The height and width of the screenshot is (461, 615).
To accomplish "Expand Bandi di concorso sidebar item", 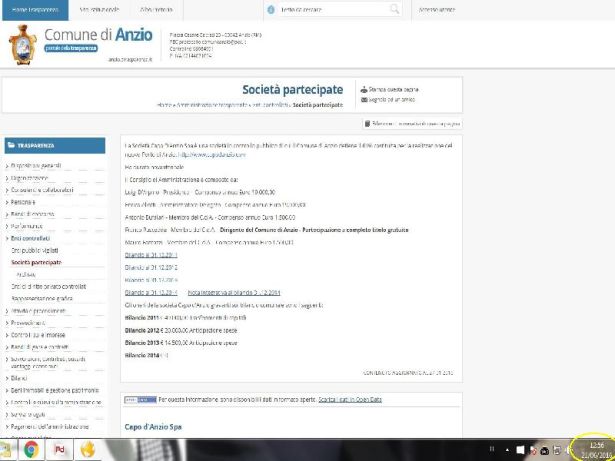I will [x=32, y=215].
